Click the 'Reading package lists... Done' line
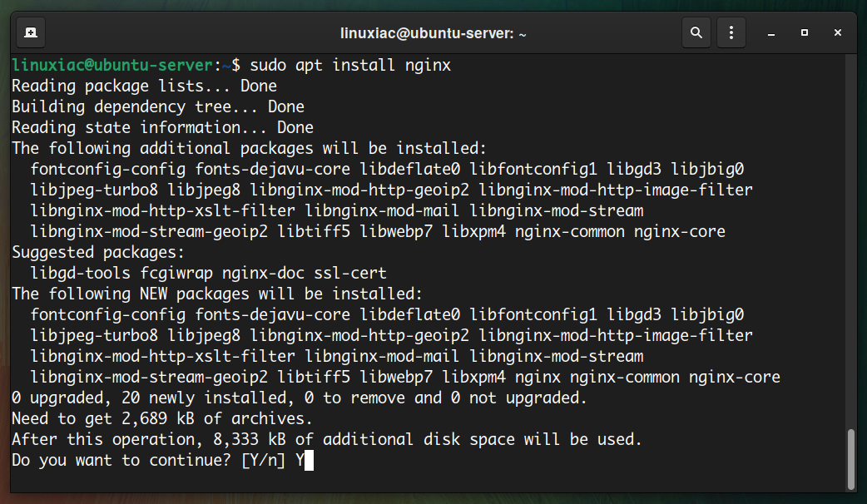The height and width of the screenshot is (504, 867). pyautogui.click(x=144, y=86)
